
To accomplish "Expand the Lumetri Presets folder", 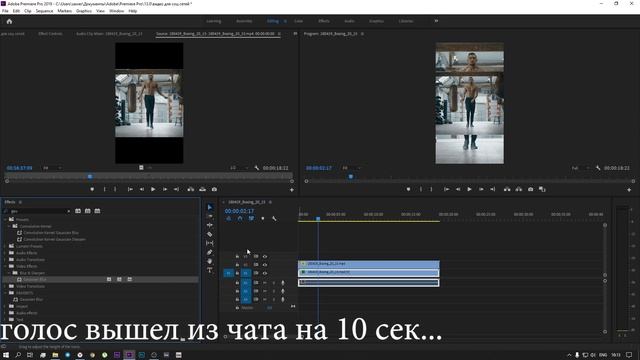I will [5, 246].
